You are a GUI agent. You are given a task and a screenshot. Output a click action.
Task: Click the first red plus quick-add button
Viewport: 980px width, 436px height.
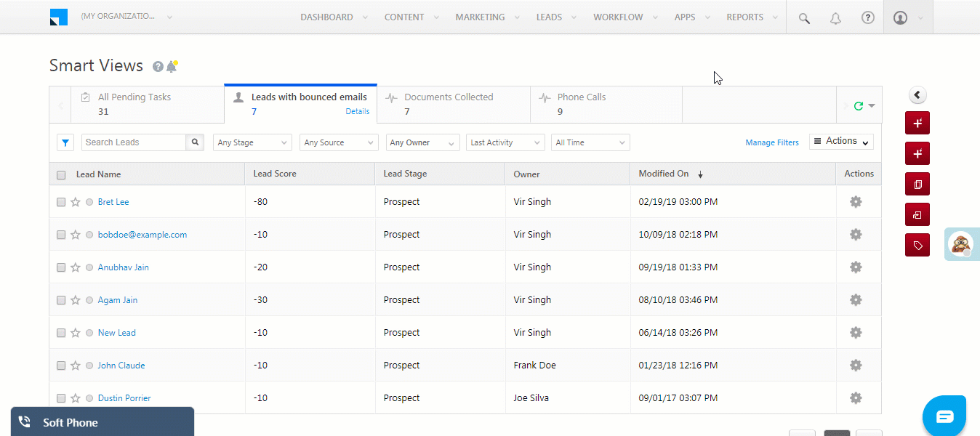(917, 124)
